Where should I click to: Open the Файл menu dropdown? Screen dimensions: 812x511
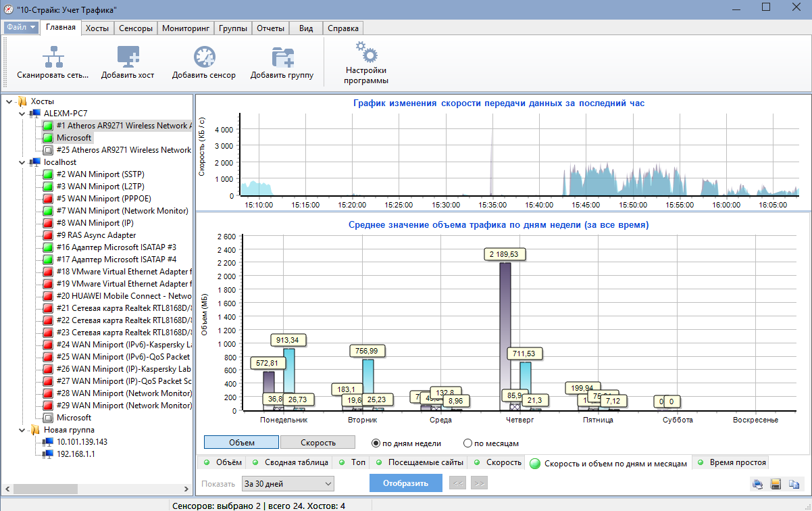tap(21, 28)
